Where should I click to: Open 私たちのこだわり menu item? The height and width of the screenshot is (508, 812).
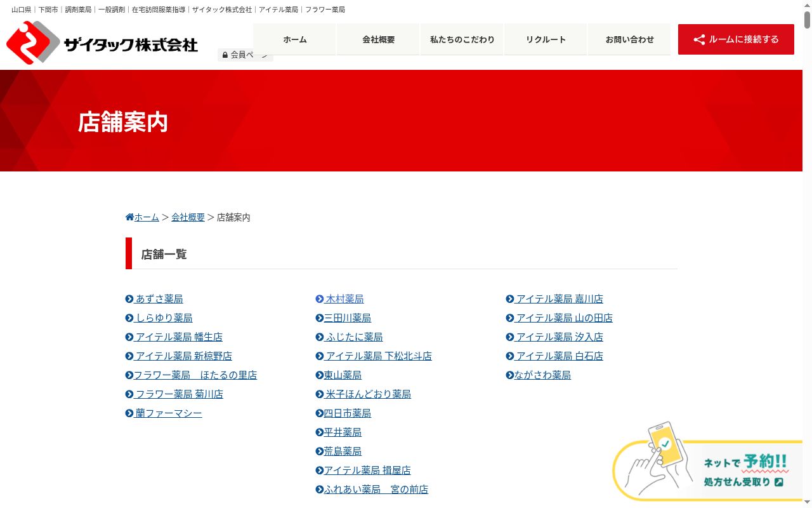click(462, 39)
